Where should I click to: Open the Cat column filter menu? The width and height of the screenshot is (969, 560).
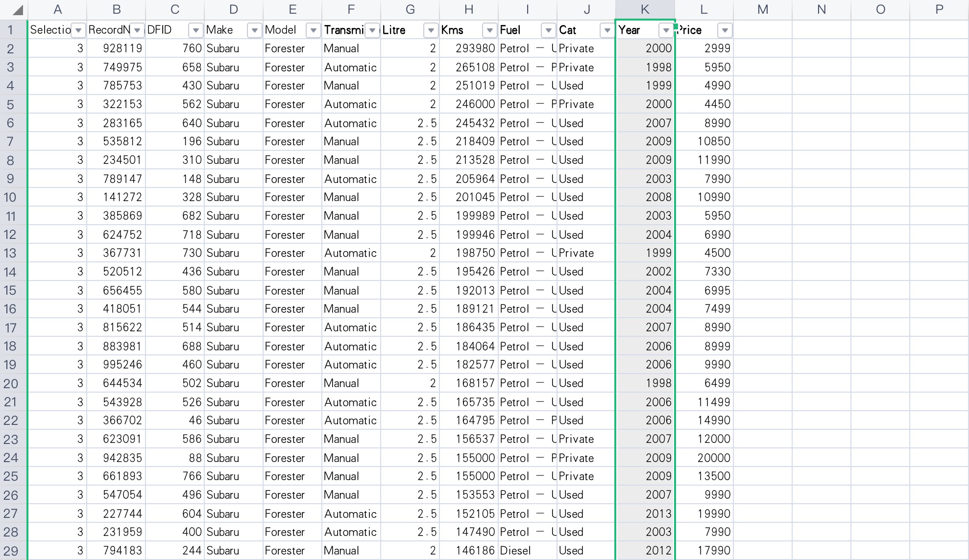click(x=607, y=30)
